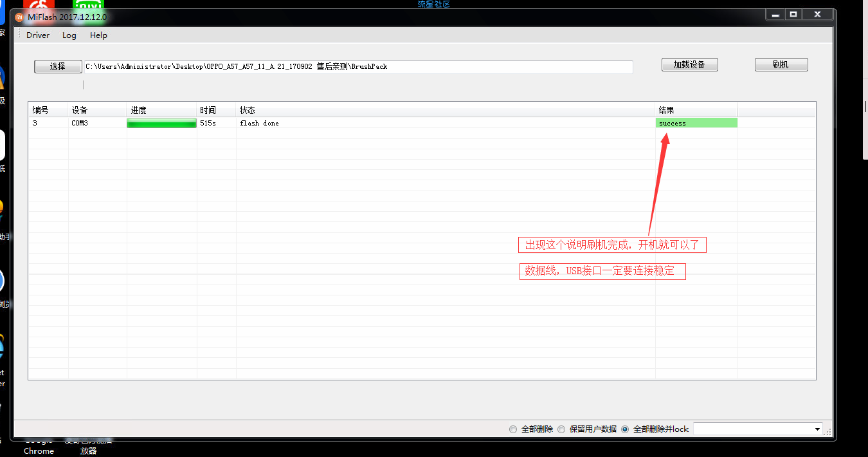
Task: Click the 515s time cell
Action: point(217,123)
